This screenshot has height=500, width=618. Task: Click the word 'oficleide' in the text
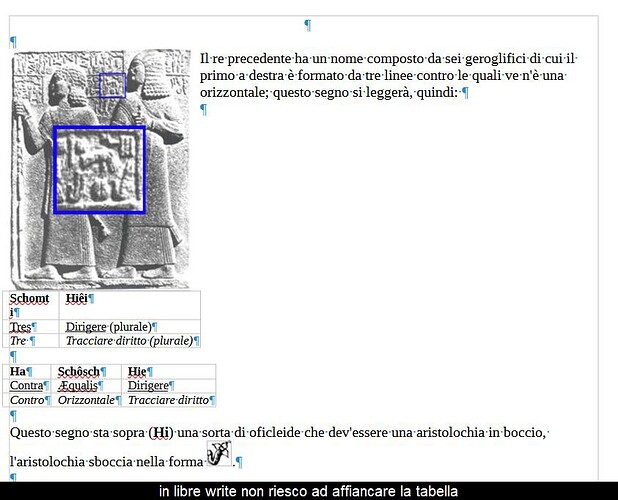(x=273, y=433)
